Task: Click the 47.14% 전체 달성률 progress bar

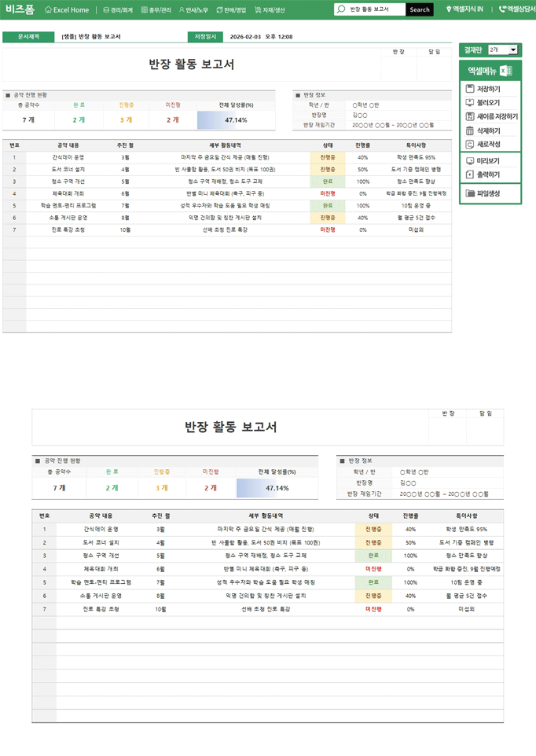Action: coord(235,120)
